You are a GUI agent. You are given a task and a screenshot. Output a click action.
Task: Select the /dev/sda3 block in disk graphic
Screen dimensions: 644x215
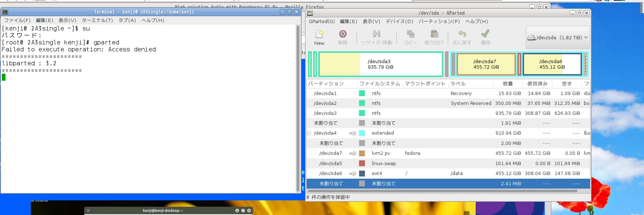381,64
